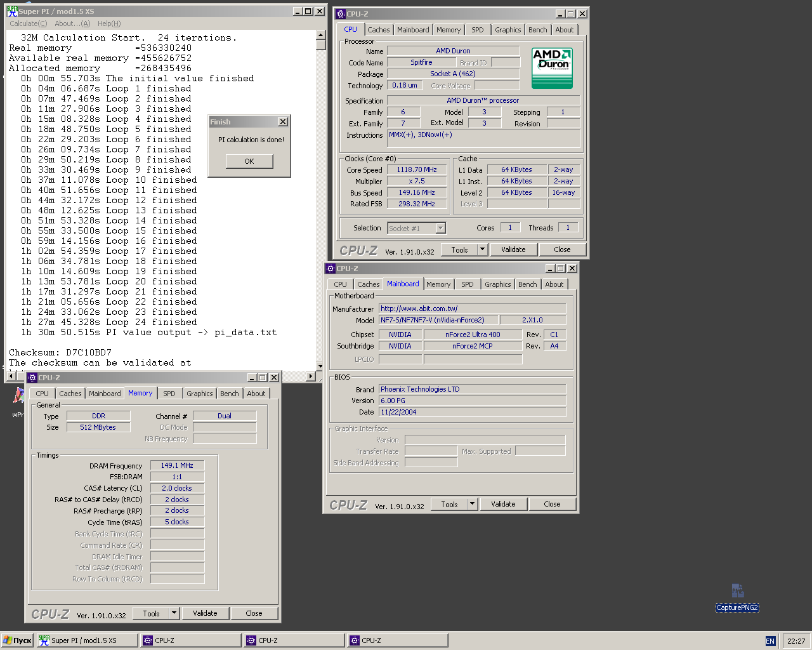Screen dimensions: 812x650
Task: Click Validate in the Mainboard window
Action: (503, 505)
